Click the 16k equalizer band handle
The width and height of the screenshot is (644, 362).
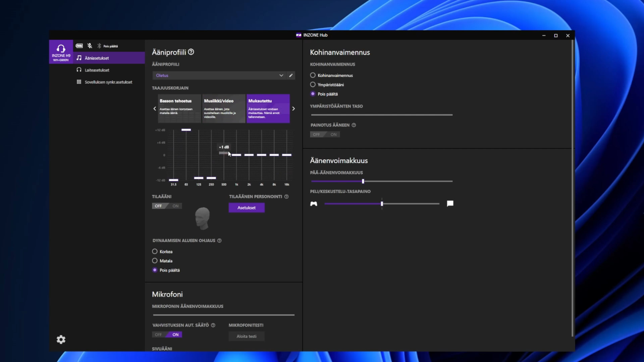coord(287,155)
